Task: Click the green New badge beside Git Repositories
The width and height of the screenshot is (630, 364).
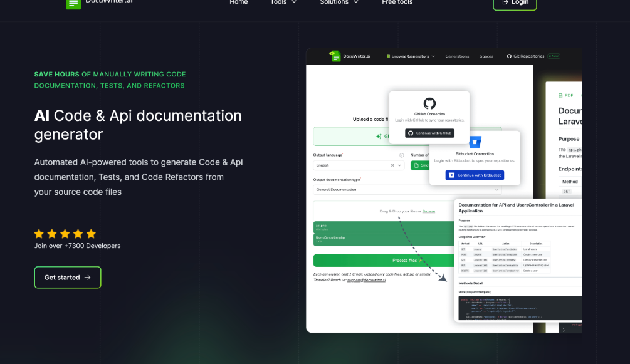Action: 554,56
